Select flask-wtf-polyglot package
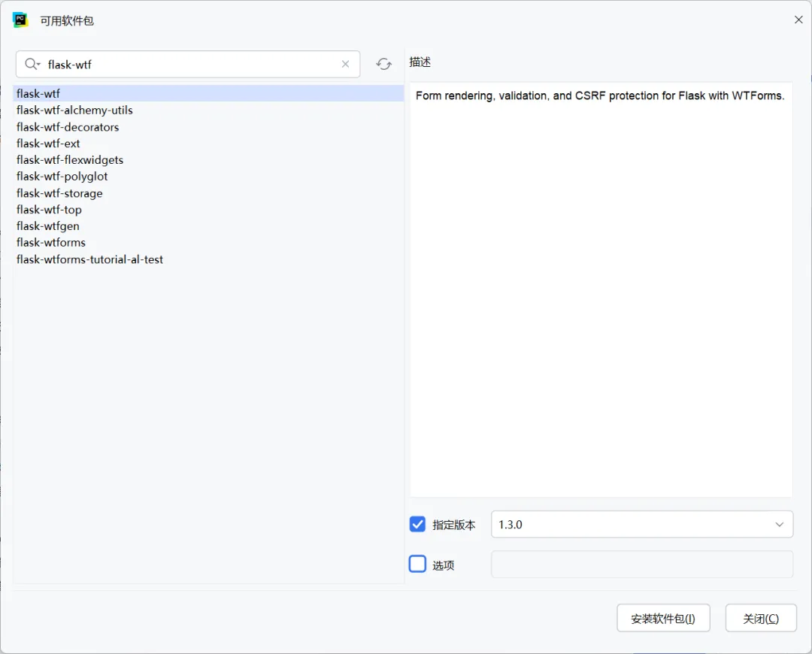Viewport: 812px width, 654px height. (208, 177)
